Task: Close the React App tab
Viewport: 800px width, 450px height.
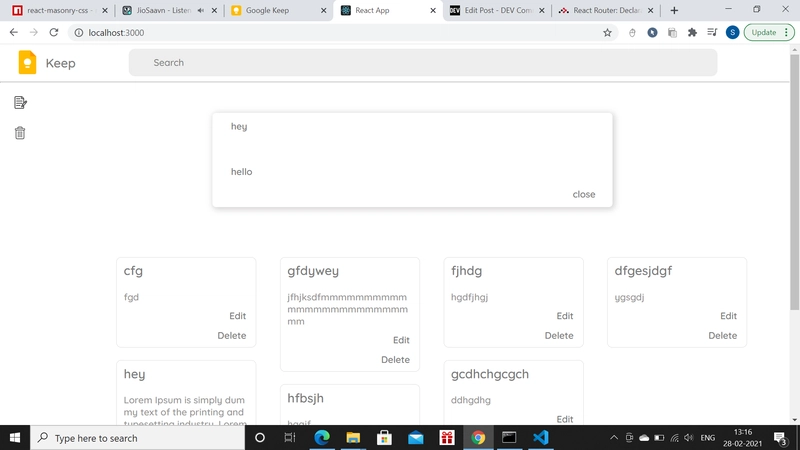Action: click(x=433, y=10)
